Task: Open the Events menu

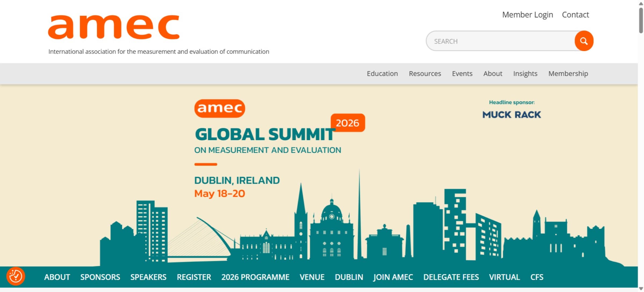Action: [x=462, y=74]
